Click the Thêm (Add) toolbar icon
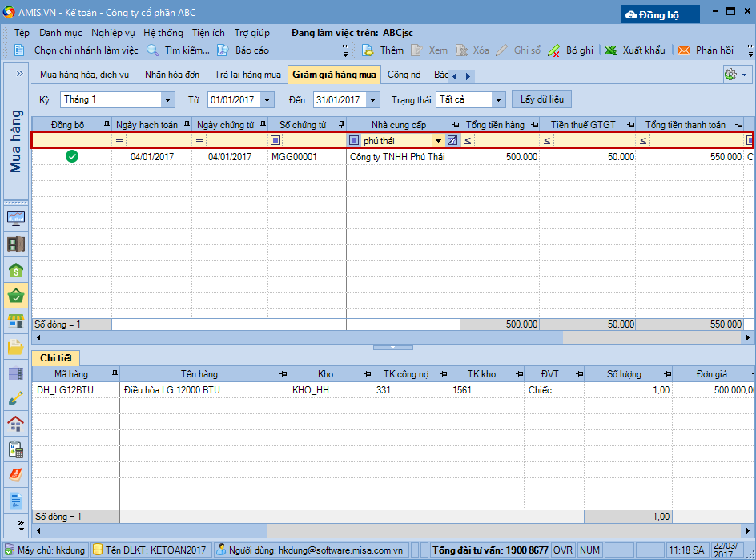This screenshot has width=756, height=560. point(368,50)
